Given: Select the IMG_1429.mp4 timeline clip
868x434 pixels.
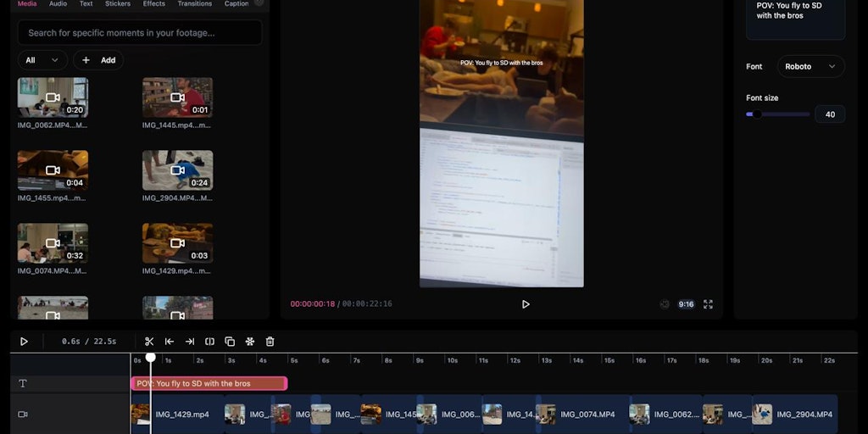Looking at the screenshot, I should 178,414.
